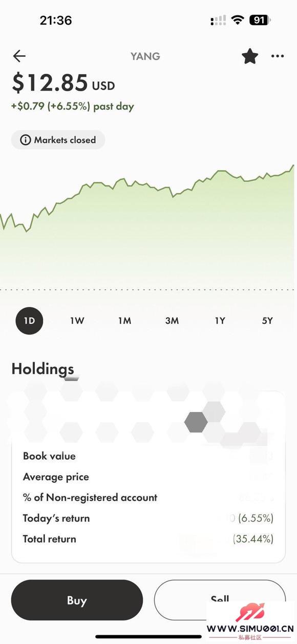Switch chart to 1Y range
The image size is (297, 644).
coord(220,321)
